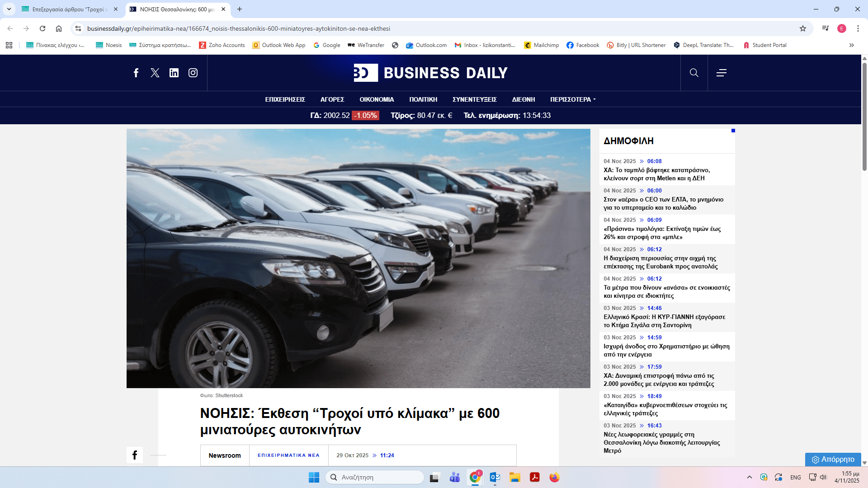Select the ΑΓΟΡΕΣ menu item
868x488 pixels.
tap(332, 99)
